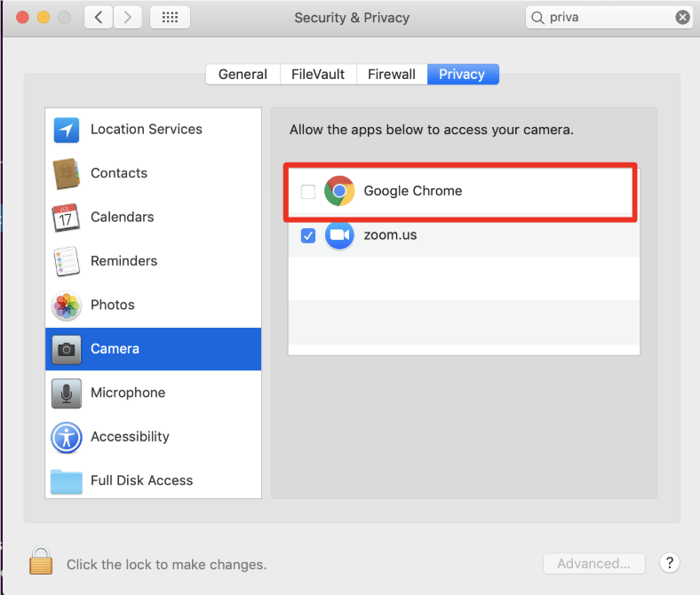The image size is (700, 595).
Task: Enable the Google Chrome camera checkbox
Action: click(308, 192)
